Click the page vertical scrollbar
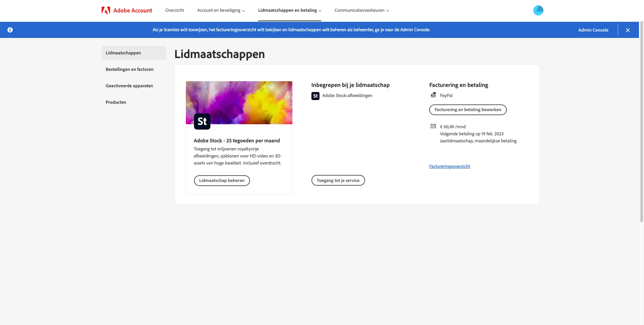The width and height of the screenshot is (644, 325). pos(641,122)
